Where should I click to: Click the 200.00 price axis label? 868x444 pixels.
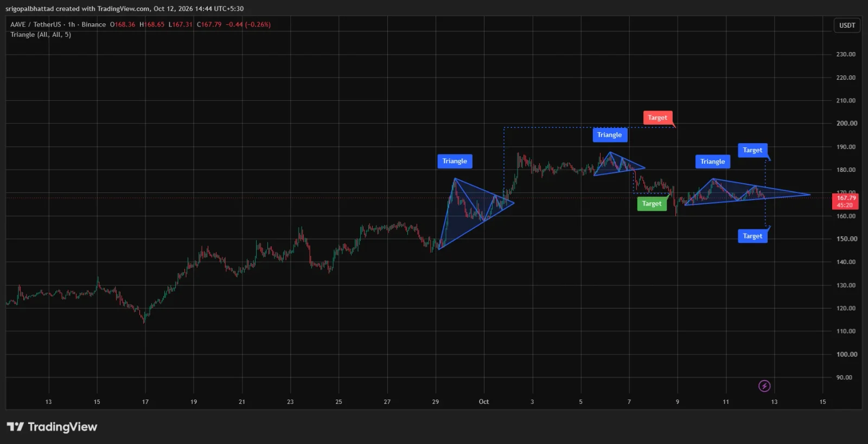click(846, 123)
